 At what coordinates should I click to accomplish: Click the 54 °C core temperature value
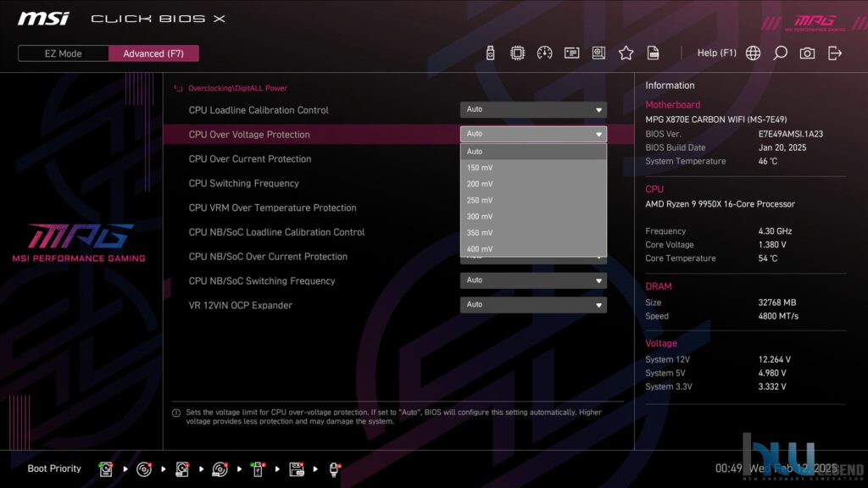(768, 258)
